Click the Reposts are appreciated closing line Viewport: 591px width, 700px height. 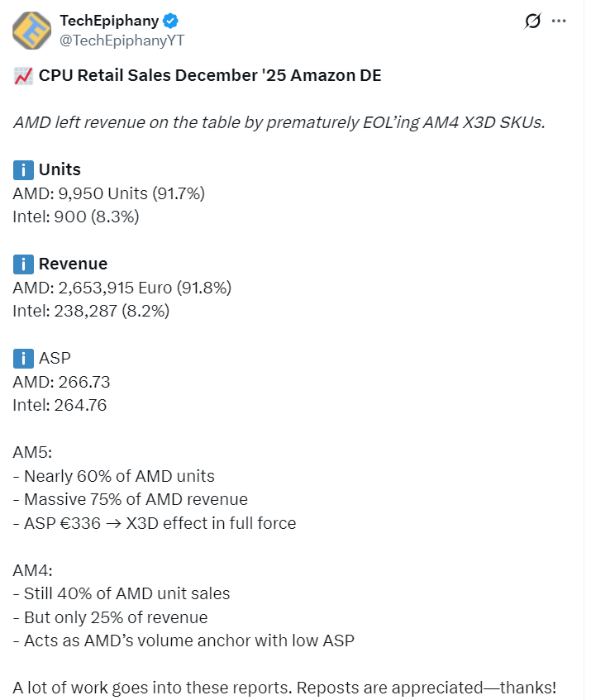coord(284,688)
